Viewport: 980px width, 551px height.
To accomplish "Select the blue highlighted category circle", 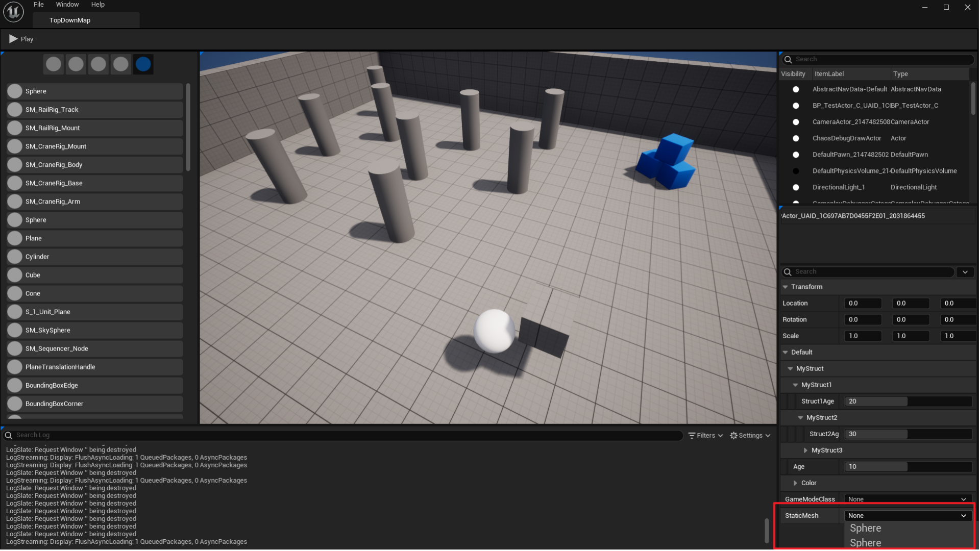I will [143, 64].
